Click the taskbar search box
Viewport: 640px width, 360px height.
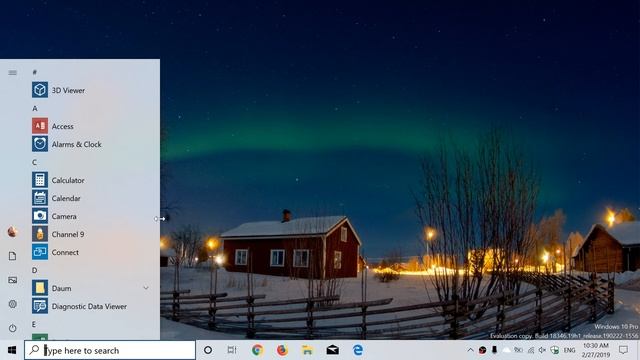pos(110,350)
